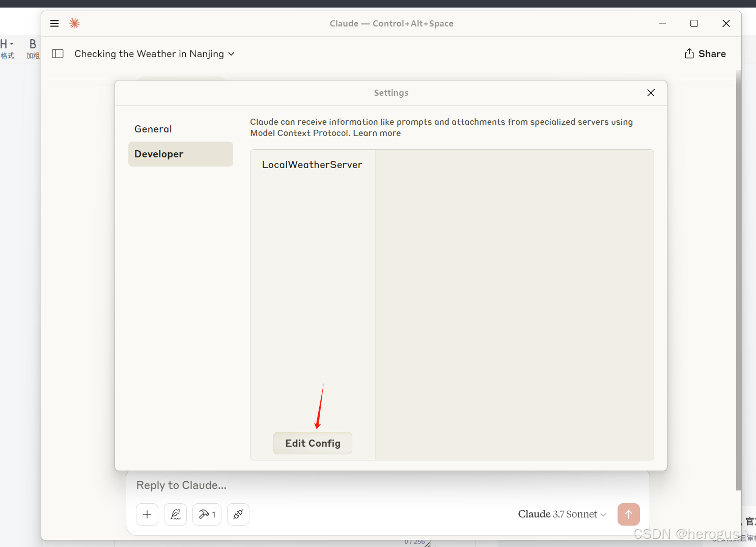
Task: Expand the chat title dropdown chevron
Action: click(x=231, y=54)
